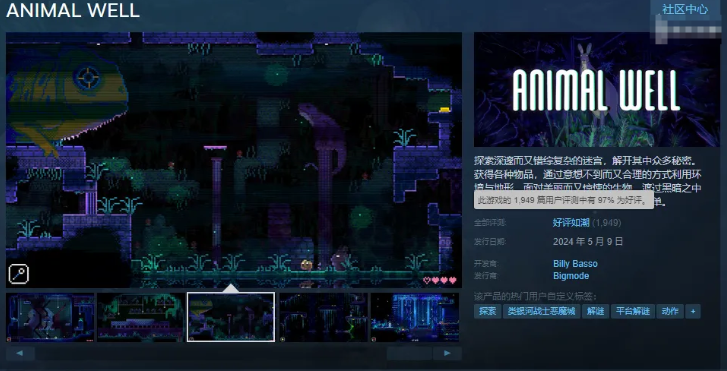Select the fifth blue waterfall thumbnail
Viewport: 727px width, 371px height.
[x=415, y=317]
